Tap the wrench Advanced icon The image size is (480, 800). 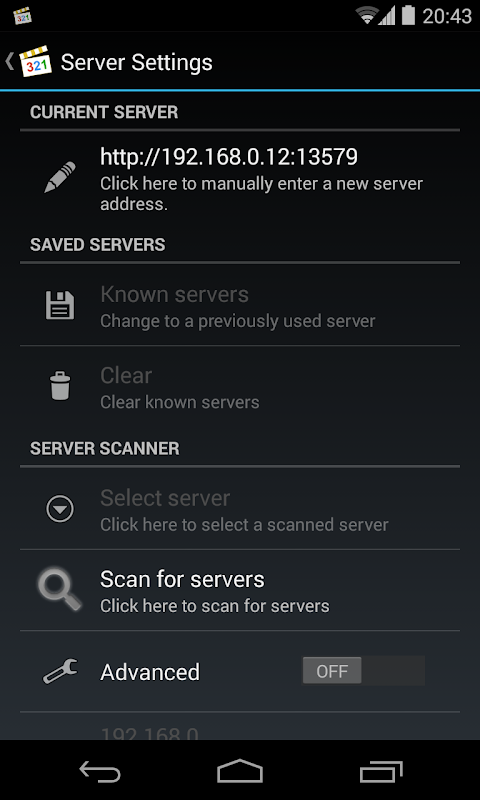[60, 671]
